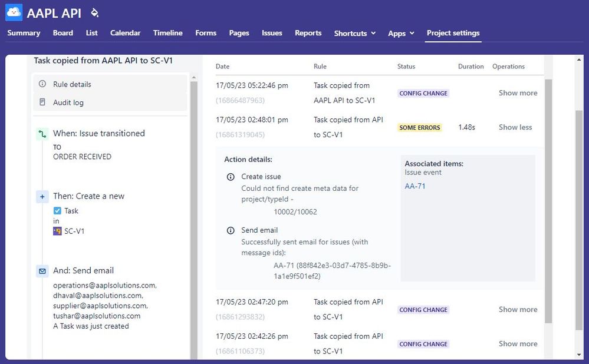Expand Show more for 05:22:46 pm entry
Viewport: 589px width, 364px height.
point(518,92)
